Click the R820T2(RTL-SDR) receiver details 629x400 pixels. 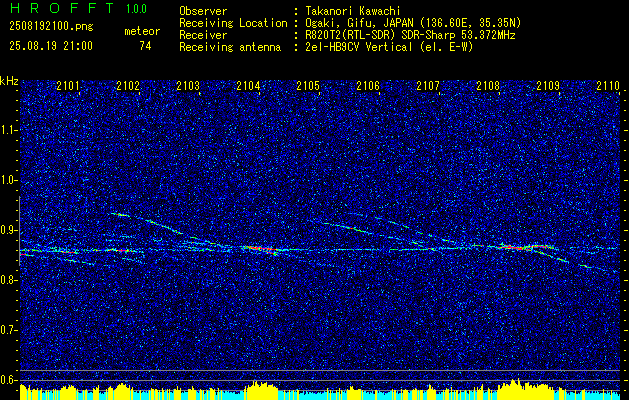tap(410, 35)
